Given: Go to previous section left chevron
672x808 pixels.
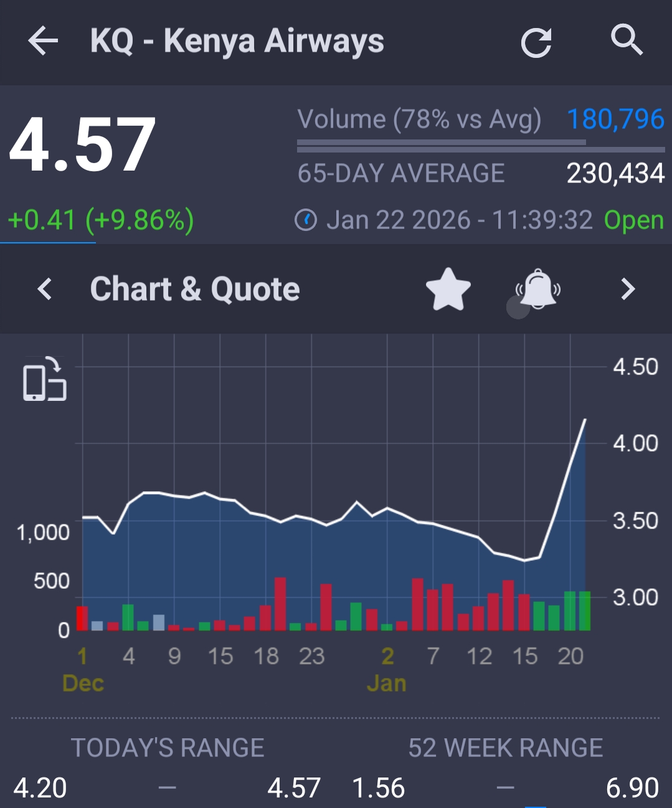Looking at the screenshot, I should coord(45,289).
